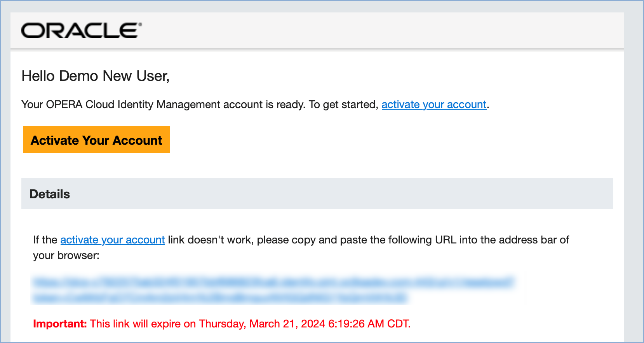
Task: Click the bold red 'Important:' label
Action: click(x=60, y=324)
